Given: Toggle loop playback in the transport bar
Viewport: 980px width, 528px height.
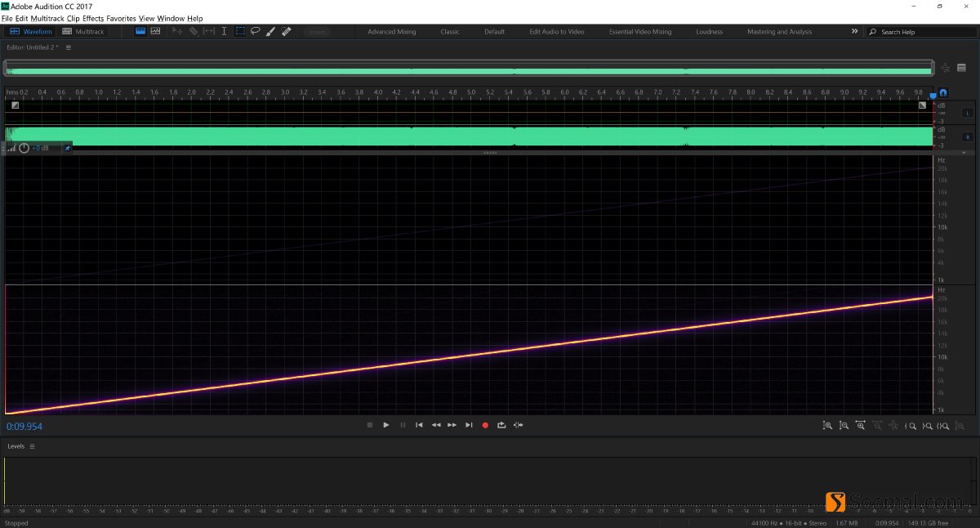Looking at the screenshot, I should tap(501, 425).
